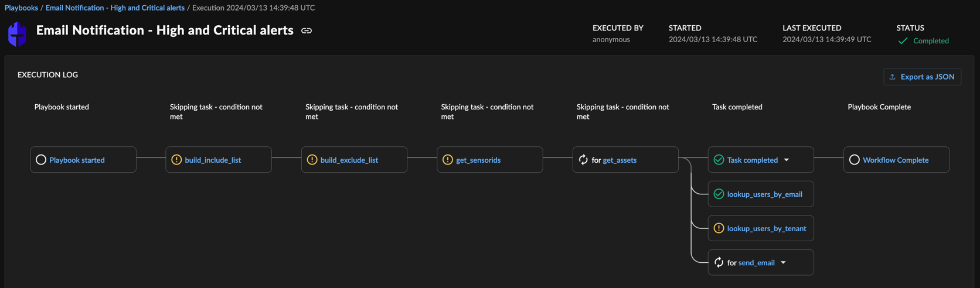
Task: Expand the send_email loop dropdown arrow
Action: click(783, 263)
